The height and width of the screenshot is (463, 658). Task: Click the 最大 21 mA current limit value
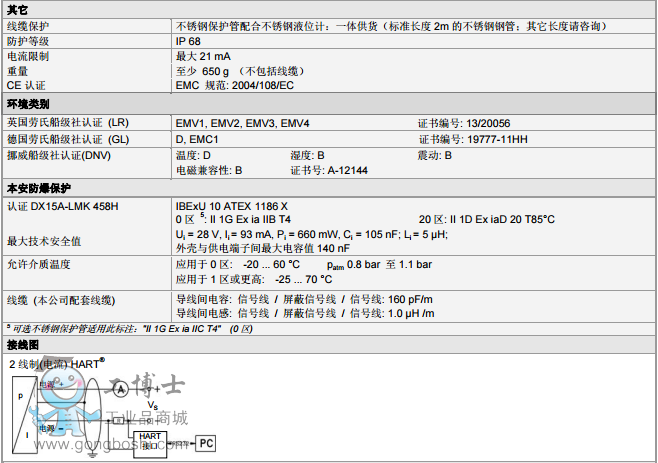click(x=203, y=57)
